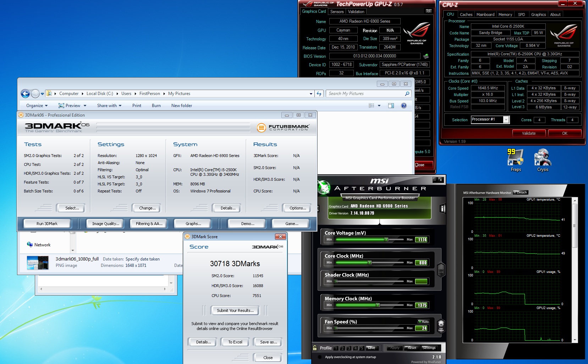Open Explorer's blue help icon
Image resolution: width=588 pixels, height=364 pixels.
(x=403, y=106)
